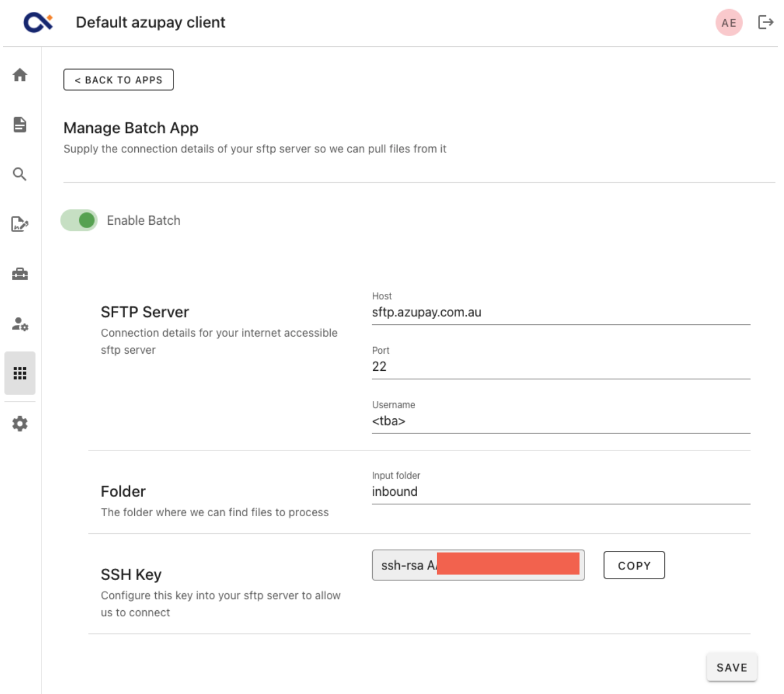Click the 'Folder' section heading
This screenshot has height=694, width=784.
123,491
